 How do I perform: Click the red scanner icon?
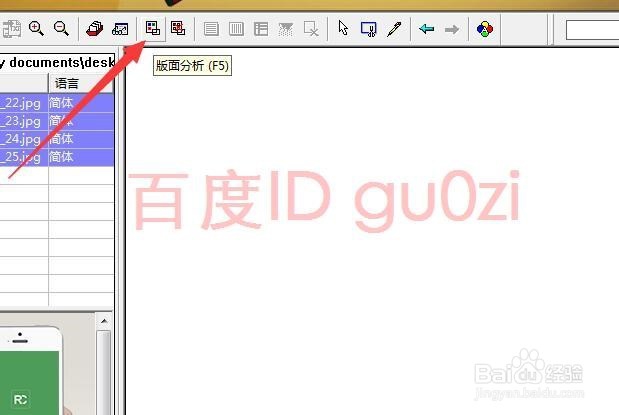[x=94, y=29]
